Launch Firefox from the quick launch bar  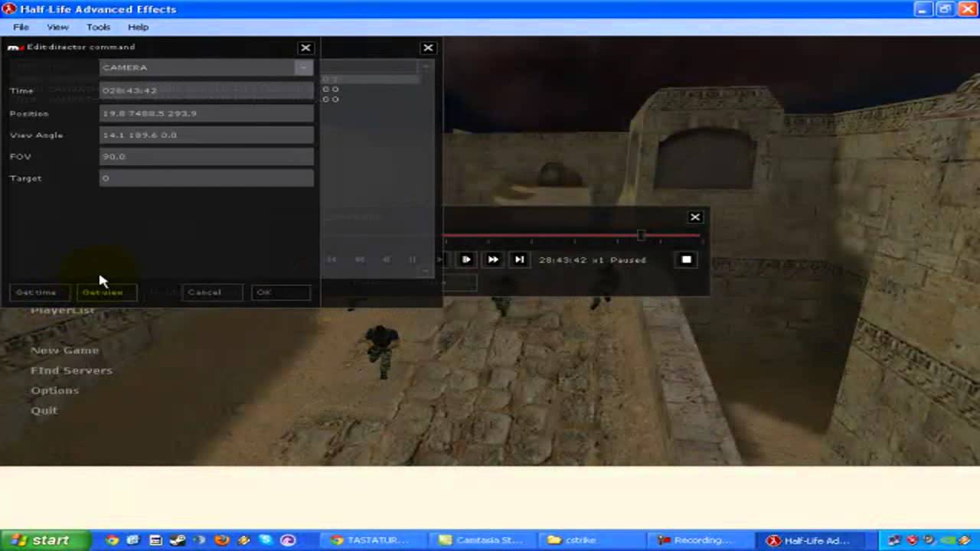click(x=221, y=540)
